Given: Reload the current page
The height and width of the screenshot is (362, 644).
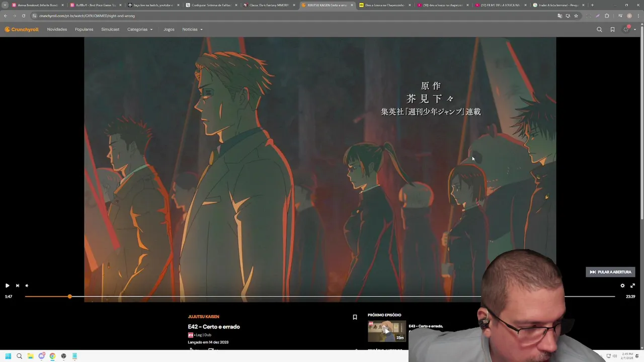Looking at the screenshot, I should 23,16.
